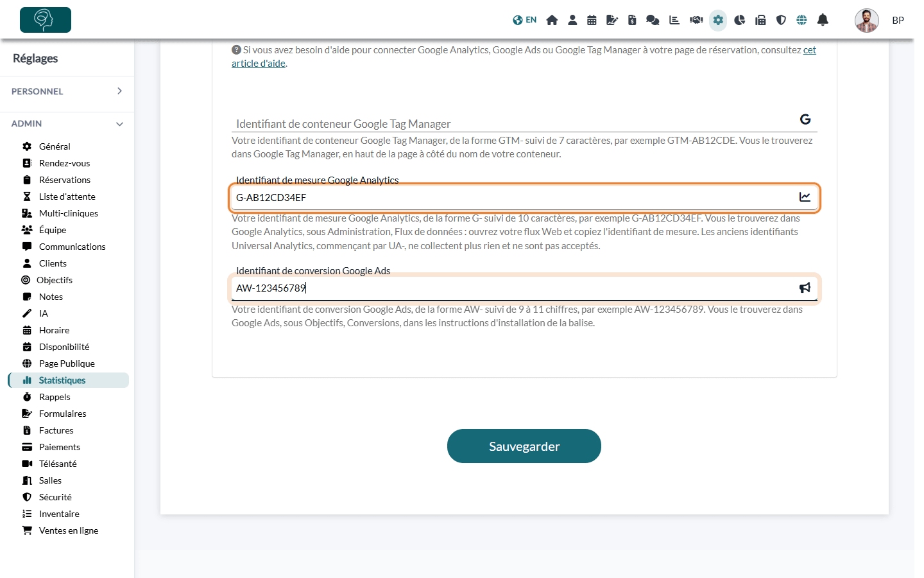Open the pie chart icon in top bar
Screen dimensions: 924x578
(x=740, y=20)
